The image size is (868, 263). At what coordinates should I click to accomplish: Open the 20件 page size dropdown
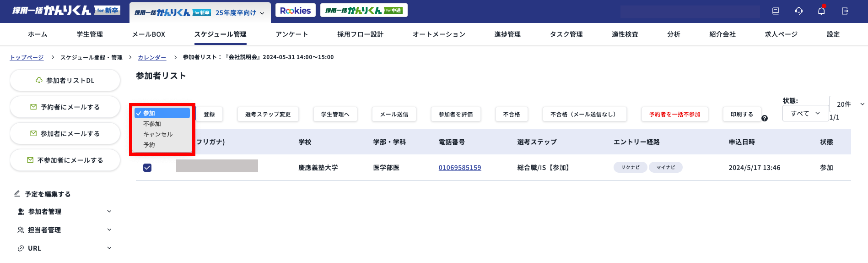(848, 104)
